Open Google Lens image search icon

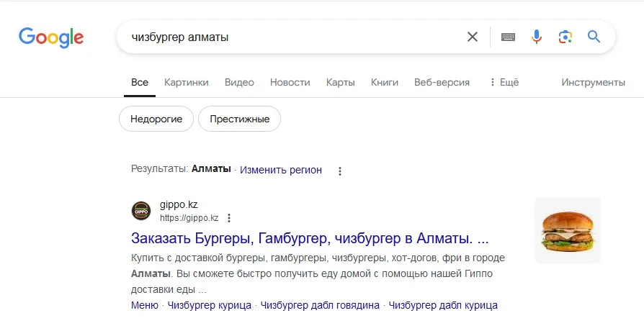coord(565,37)
